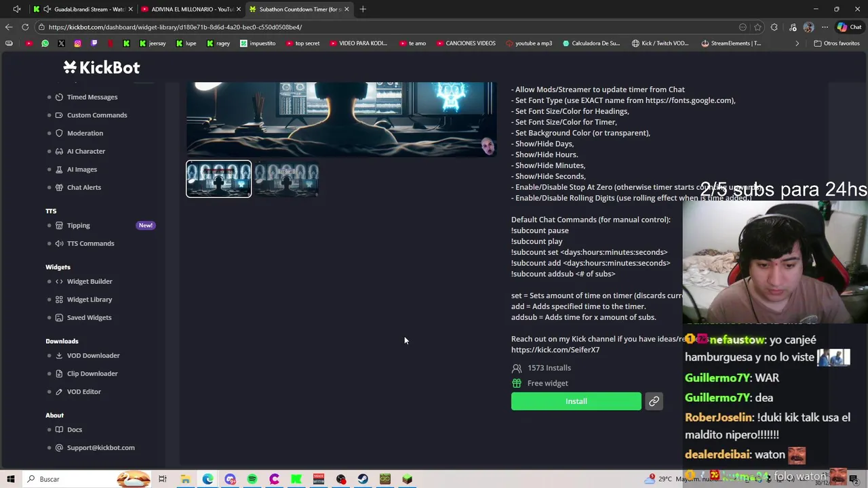Open Tipping under TTS
Image resolution: width=868 pixels, height=488 pixels.
tap(78, 226)
